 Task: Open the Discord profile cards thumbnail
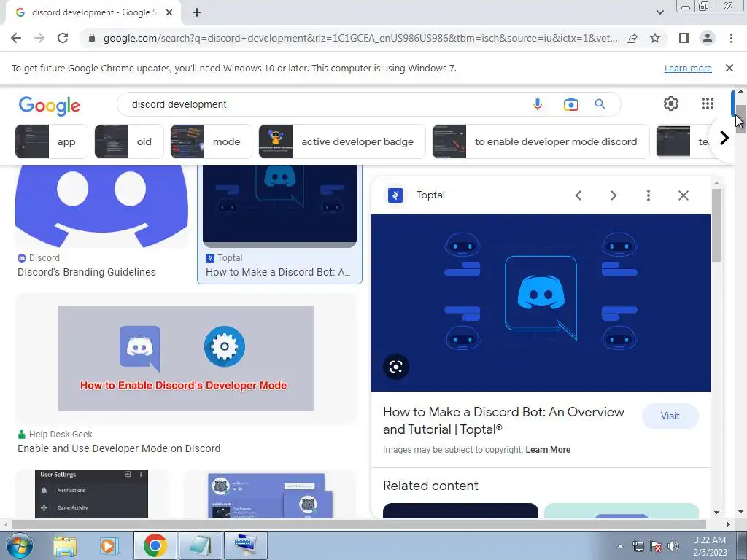pos(270,494)
